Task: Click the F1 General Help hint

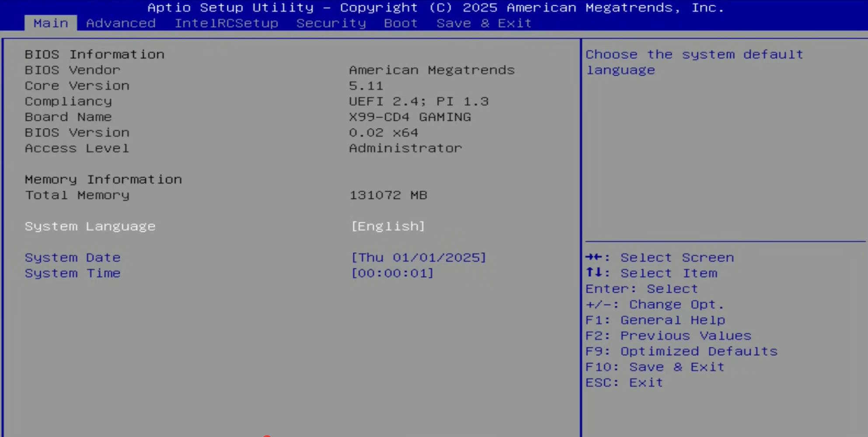Action: coord(655,320)
